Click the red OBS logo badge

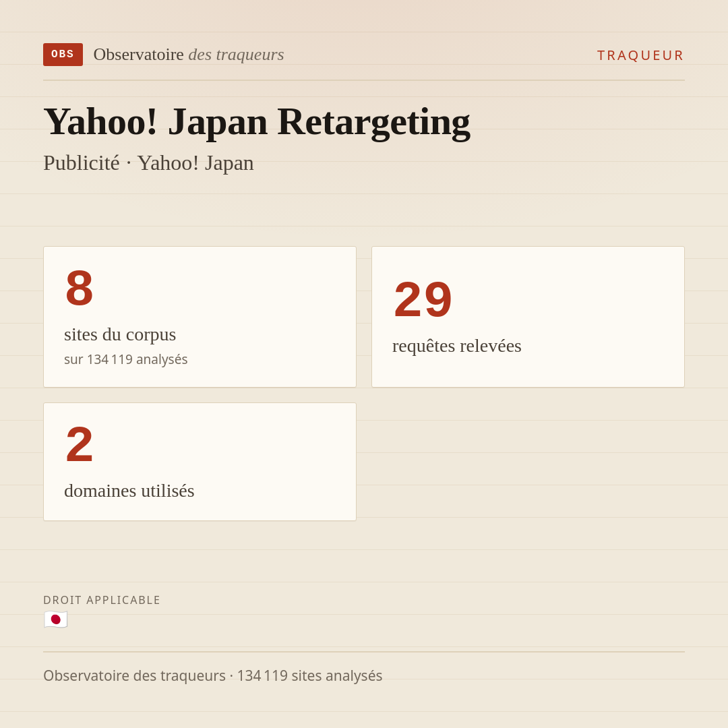click(x=63, y=55)
